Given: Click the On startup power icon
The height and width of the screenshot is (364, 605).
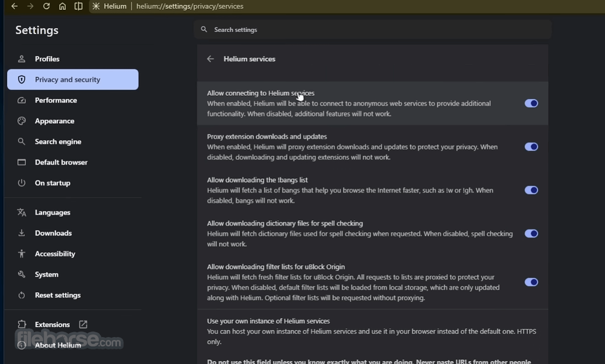Looking at the screenshot, I should (22, 183).
